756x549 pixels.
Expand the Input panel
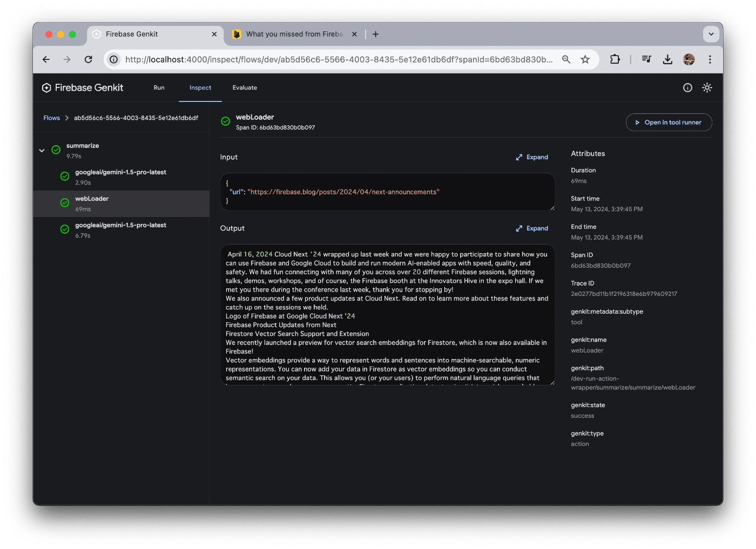pyautogui.click(x=532, y=157)
